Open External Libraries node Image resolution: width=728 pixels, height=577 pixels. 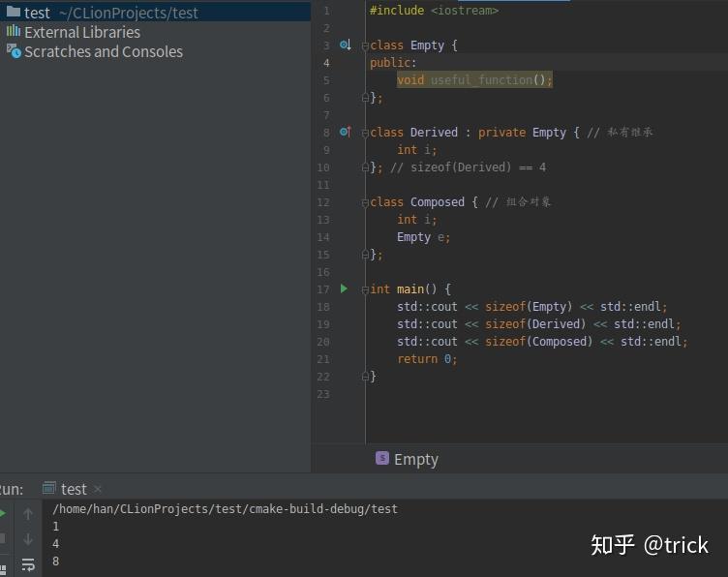[82, 32]
